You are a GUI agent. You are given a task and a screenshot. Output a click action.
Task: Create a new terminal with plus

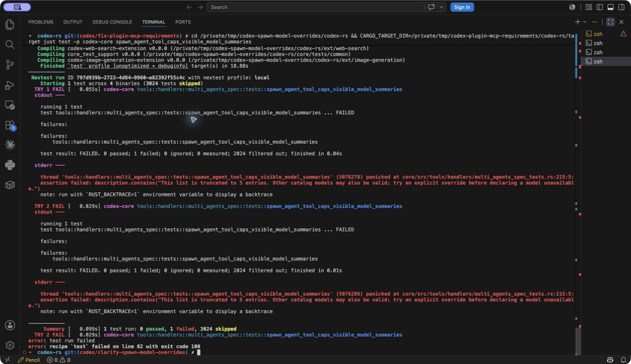[x=577, y=22]
